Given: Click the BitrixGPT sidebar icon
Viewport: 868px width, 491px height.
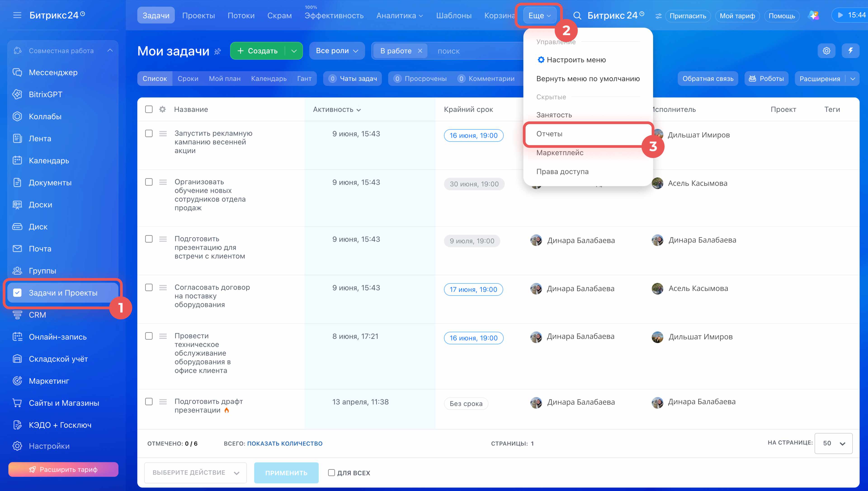Looking at the screenshot, I should 17,94.
